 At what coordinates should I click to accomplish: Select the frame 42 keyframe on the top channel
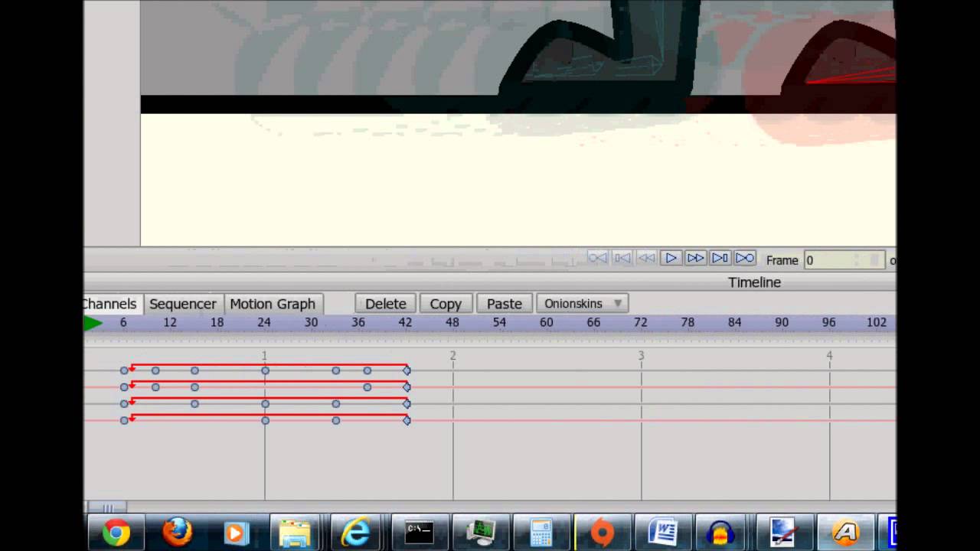click(x=407, y=370)
